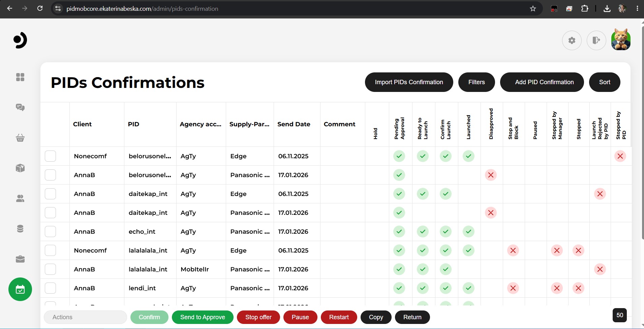The width and height of the screenshot is (644, 329).
Task: Click Stop and Block cross in Nonecomf lalalalala_int row
Action: (x=513, y=251)
